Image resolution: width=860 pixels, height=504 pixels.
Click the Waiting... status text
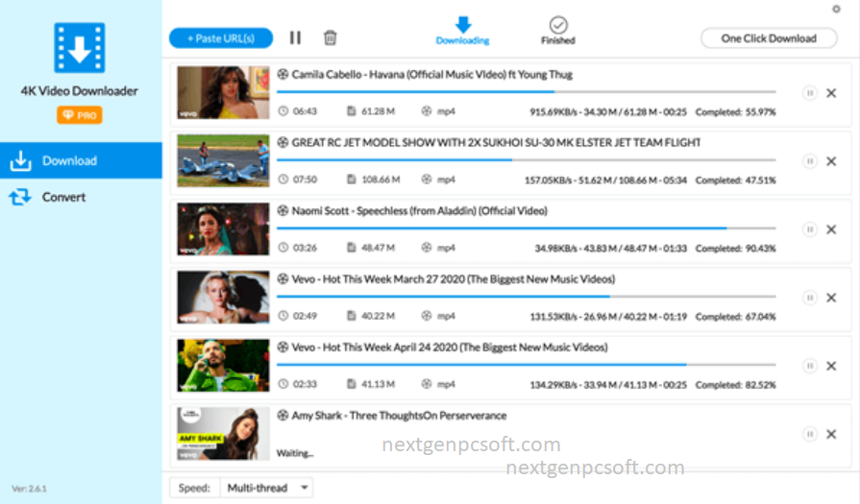(295, 453)
